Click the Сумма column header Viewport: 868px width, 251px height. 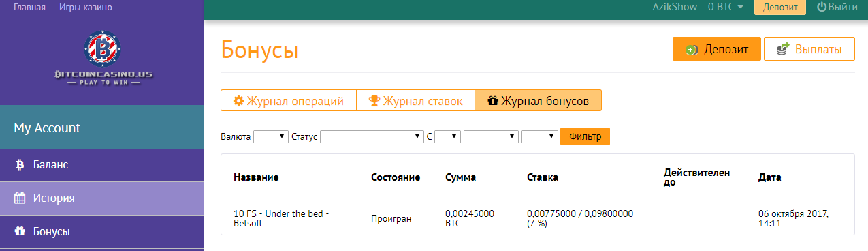[x=460, y=177]
